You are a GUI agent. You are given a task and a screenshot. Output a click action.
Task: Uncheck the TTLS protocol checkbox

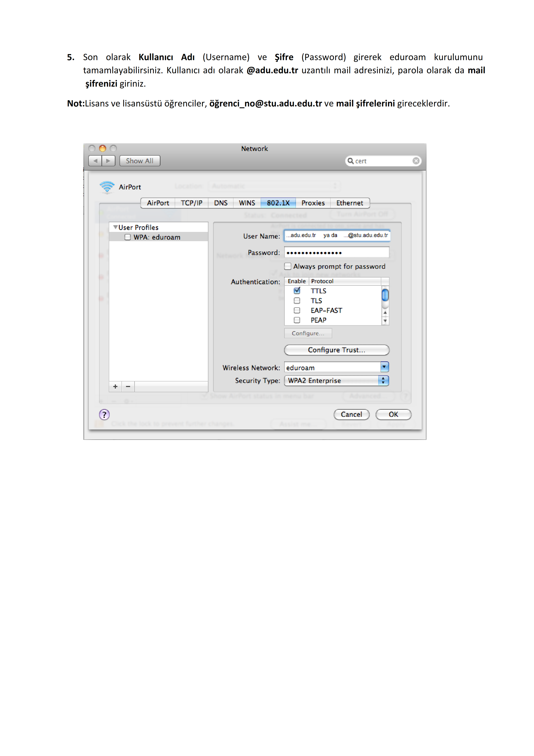point(297,291)
